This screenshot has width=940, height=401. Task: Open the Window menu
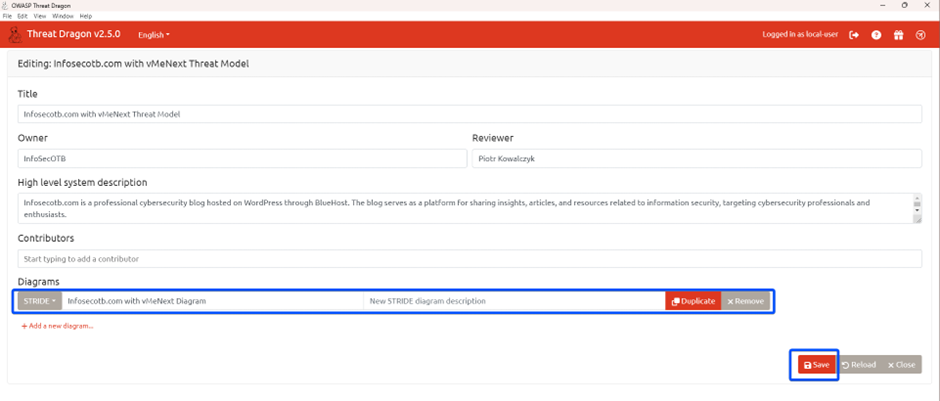61,16
